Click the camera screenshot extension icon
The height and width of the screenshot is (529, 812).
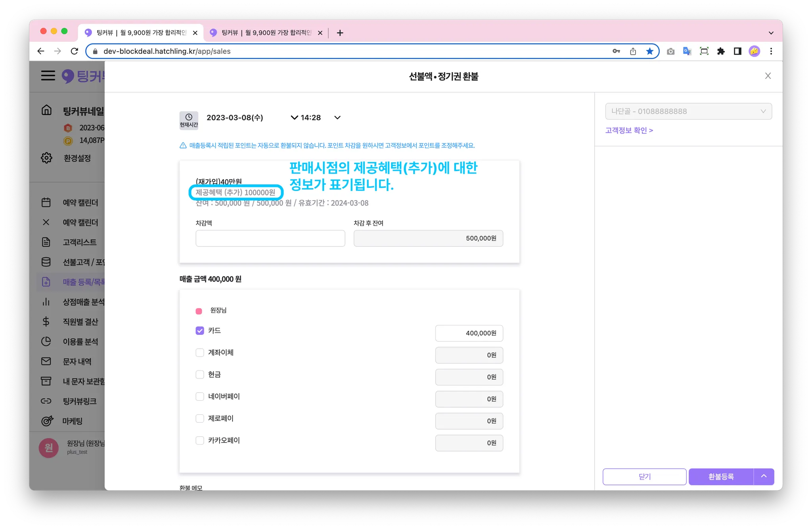[x=670, y=51]
